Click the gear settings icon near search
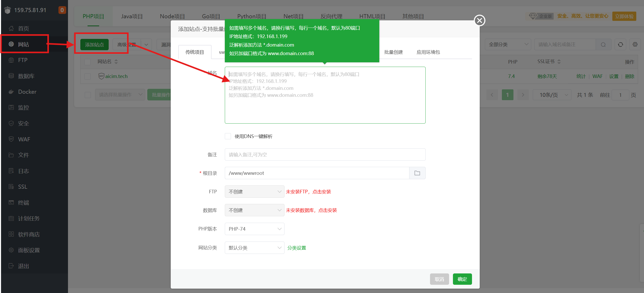This screenshot has height=293, width=644. [635, 45]
